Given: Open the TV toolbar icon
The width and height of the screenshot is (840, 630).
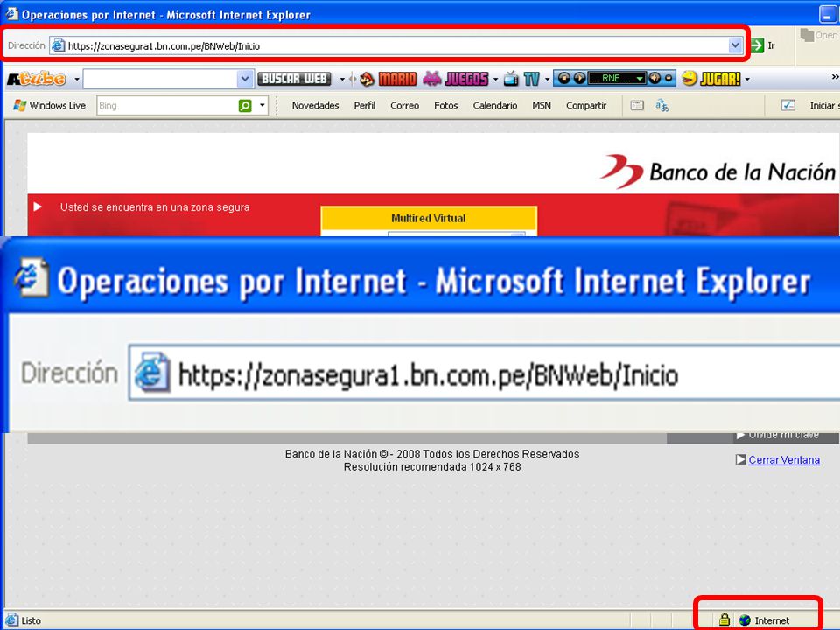Looking at the screenshot, I should point(521,79).
